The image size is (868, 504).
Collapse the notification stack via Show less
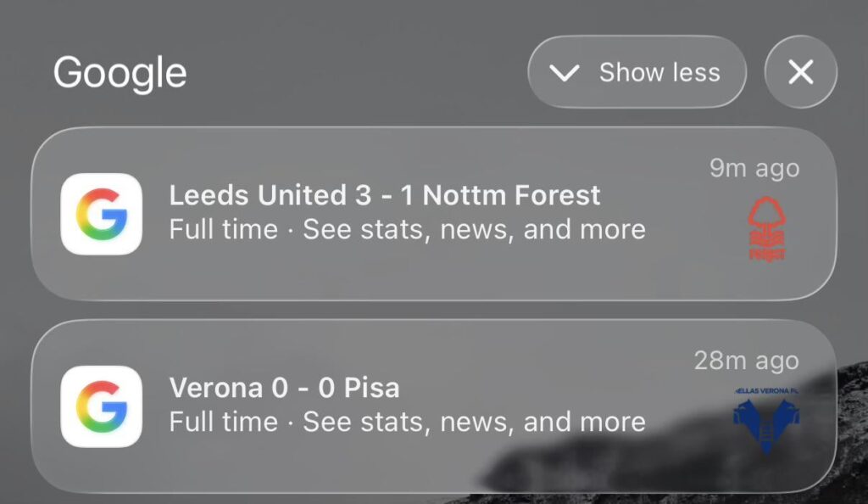coord(637,72)
